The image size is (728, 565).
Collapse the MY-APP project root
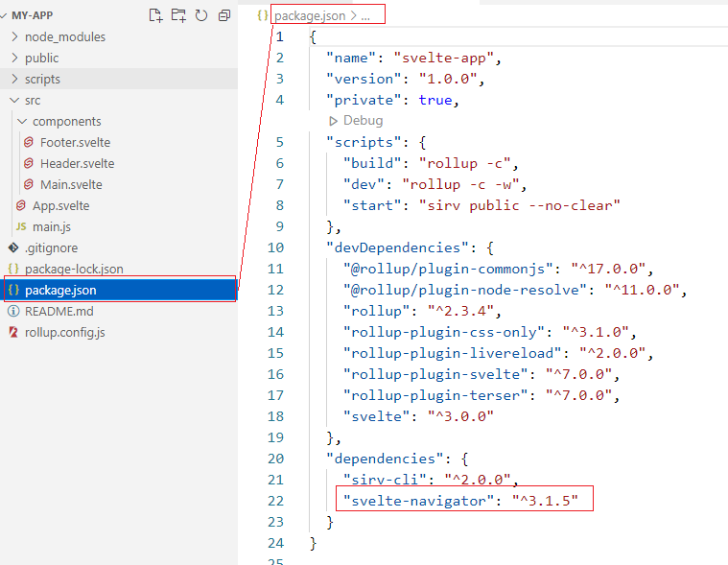pos(31,15)
